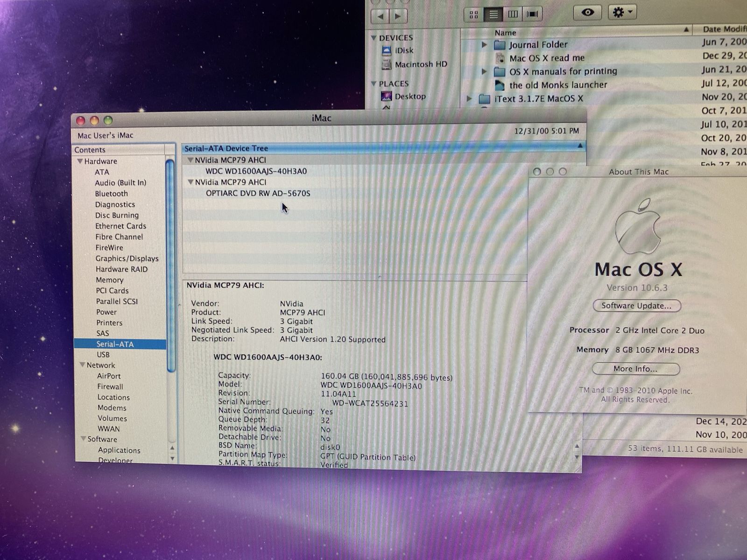Go back in the Finder window
Image resolution: width=747 pixels, height=560 pixels.
point(381,16)
